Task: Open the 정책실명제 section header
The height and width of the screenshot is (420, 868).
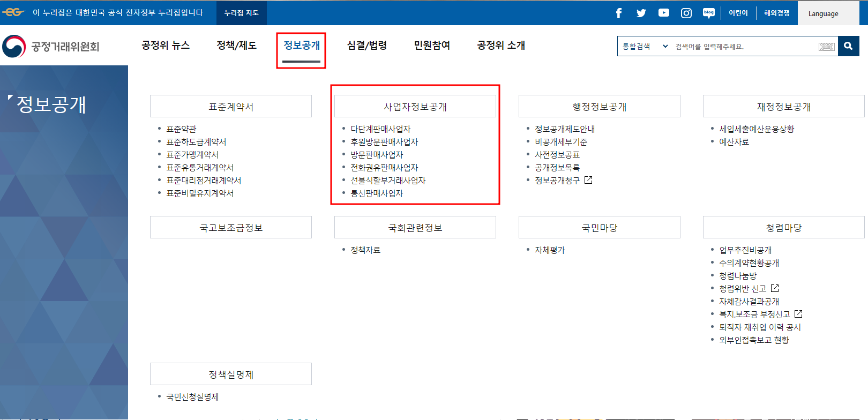Action: point(231,374)
